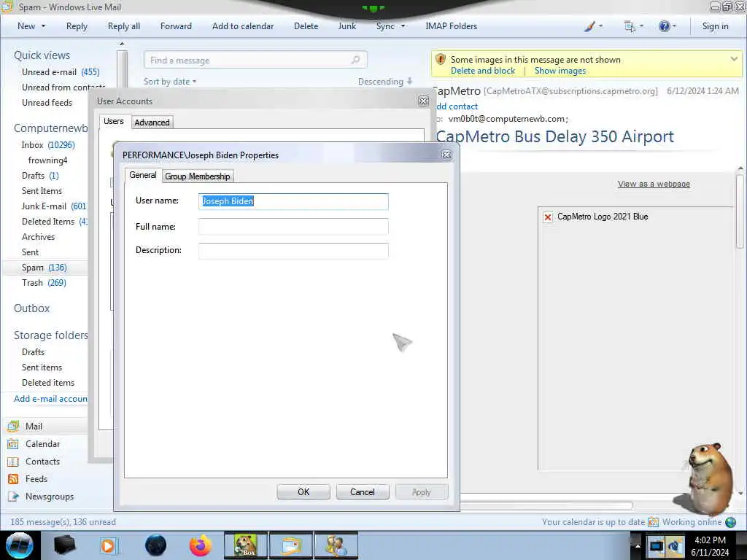Click the Full name field
Viewport: 747px width, 560px height.
coord(293,227)
